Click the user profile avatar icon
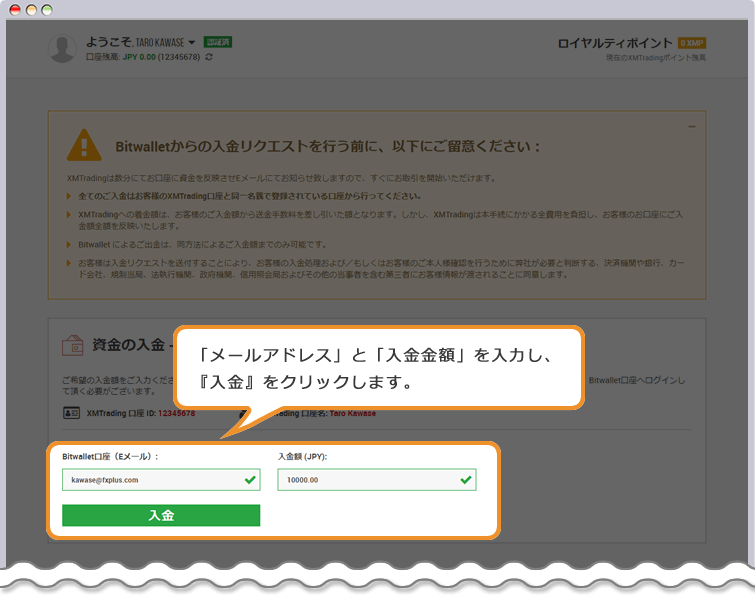The image size is (755, 595). click(x=62, y=49)
